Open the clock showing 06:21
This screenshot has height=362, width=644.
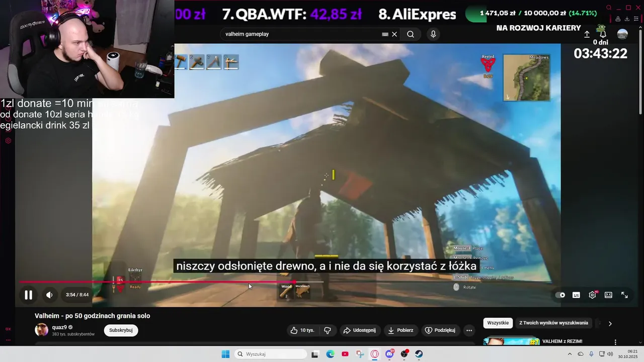coord(627,354)
